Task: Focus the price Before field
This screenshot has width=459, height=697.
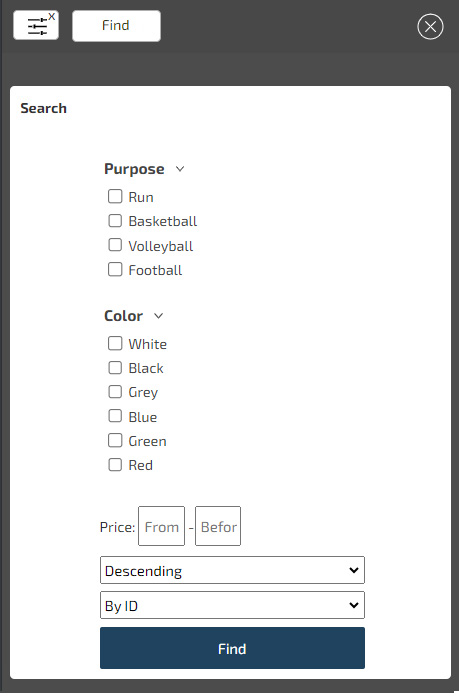Action: click(x=218, y=526)
